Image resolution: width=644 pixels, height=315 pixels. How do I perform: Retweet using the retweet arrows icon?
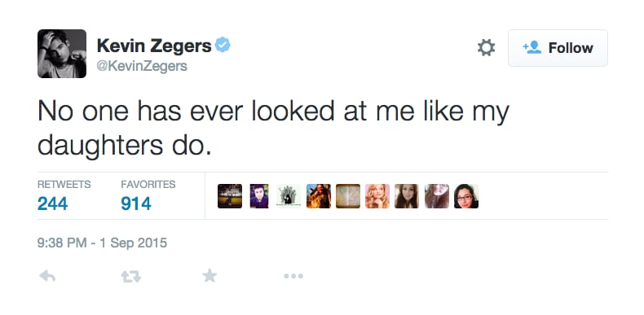pos(131,277)
